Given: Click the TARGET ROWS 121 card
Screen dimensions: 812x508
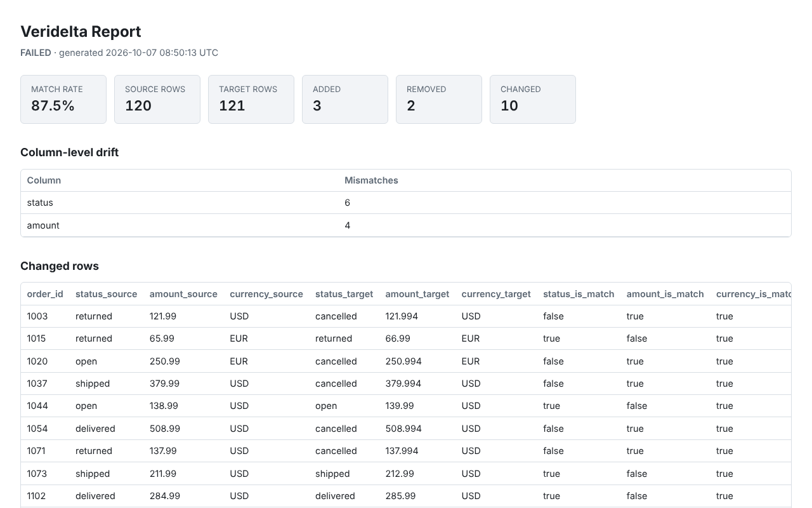Looking at the screenshot, I should (251, 99).
